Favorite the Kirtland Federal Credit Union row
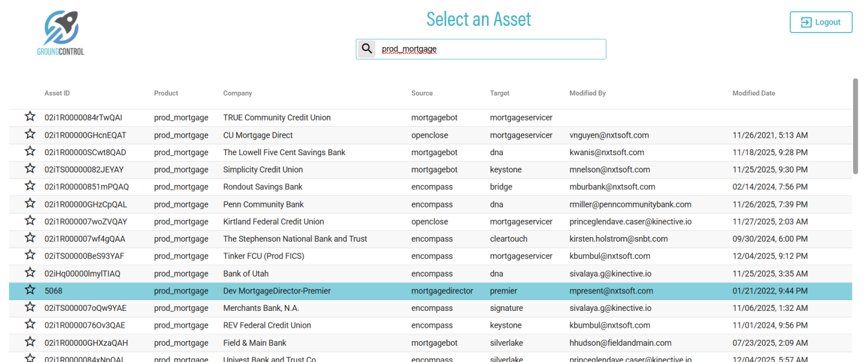The width and height of the screenshot is (868, 362). click(x=30, y=221)
